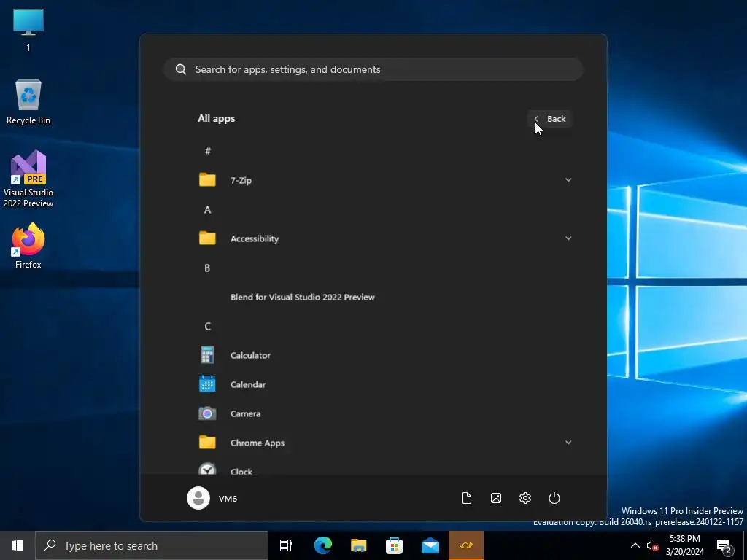The width and height of the screenshot is (747, 560).
Task: Click the taskbar Type here to search box
Action: (x=152, y=545)
